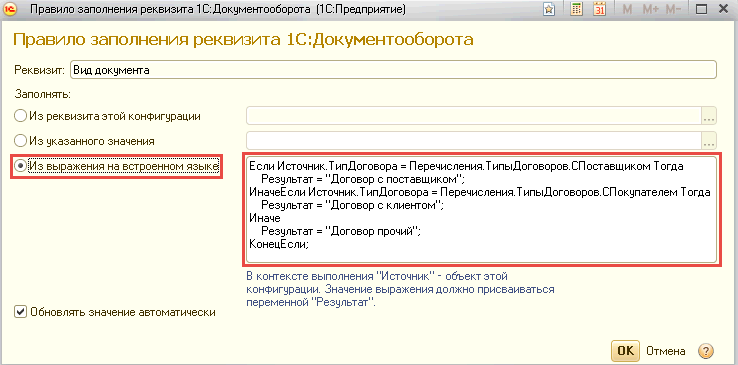Open selection for configuration attribute field
This screenshot has width=738, height=365.
(709, 116)
